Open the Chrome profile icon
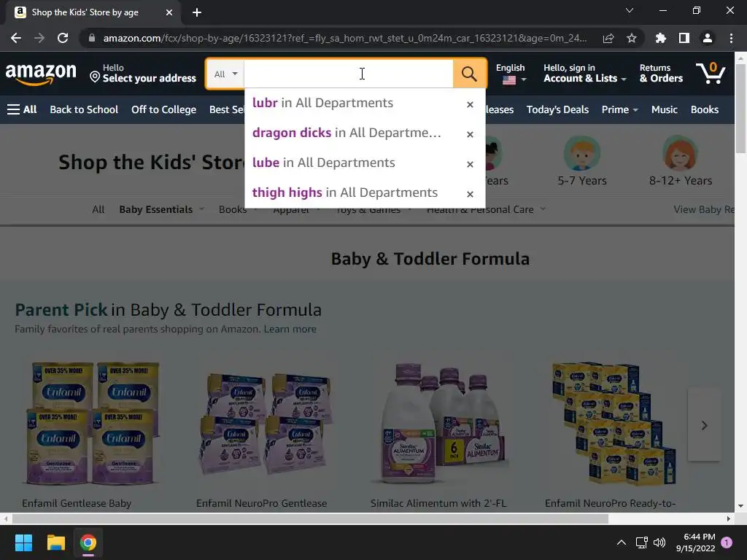Image resolution: width=747 pixels, height=560 pixels. click(x=708, y=38)
